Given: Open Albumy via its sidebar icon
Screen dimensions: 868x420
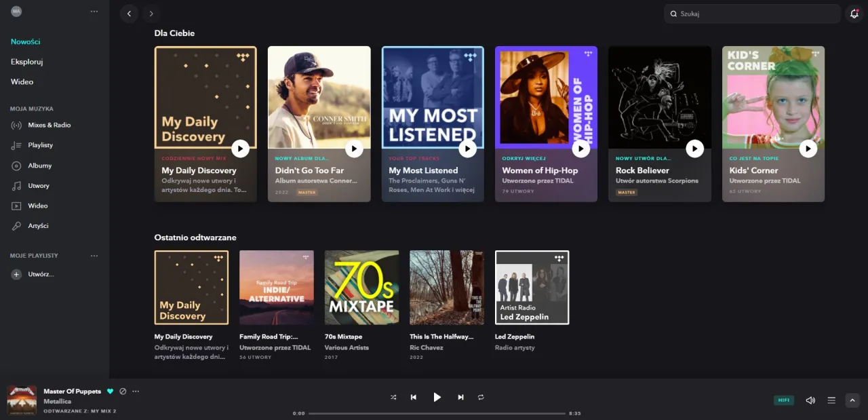Looking at the screenshot, I should (15, 166).
